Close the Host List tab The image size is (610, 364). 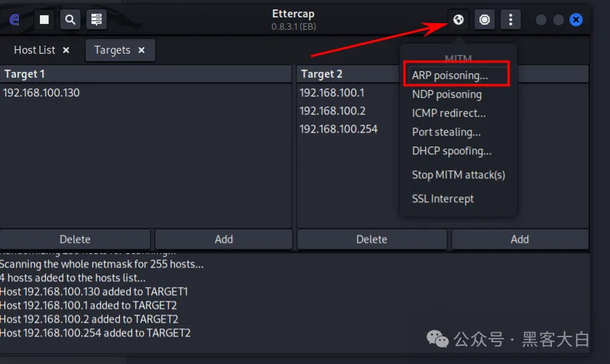click(66, 50)
